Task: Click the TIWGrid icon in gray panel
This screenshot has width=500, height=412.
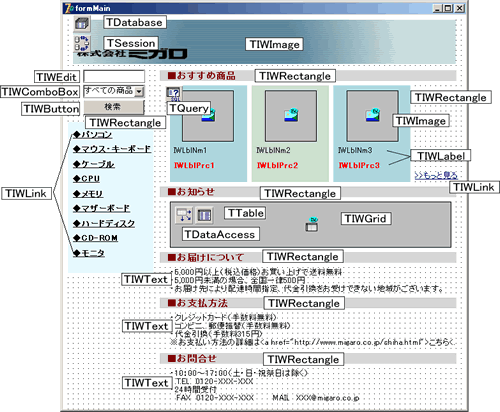Action: (x=312, y=224)
